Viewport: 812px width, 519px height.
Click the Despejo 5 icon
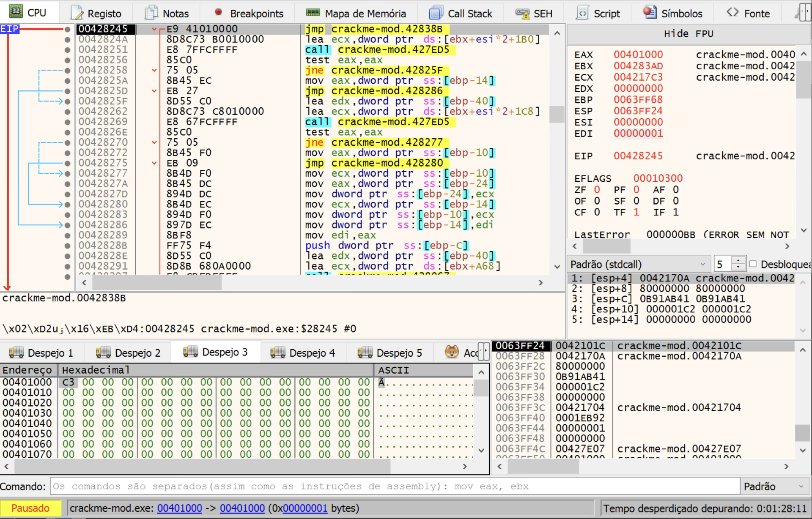pyautogui.click(x=365, y=352)
